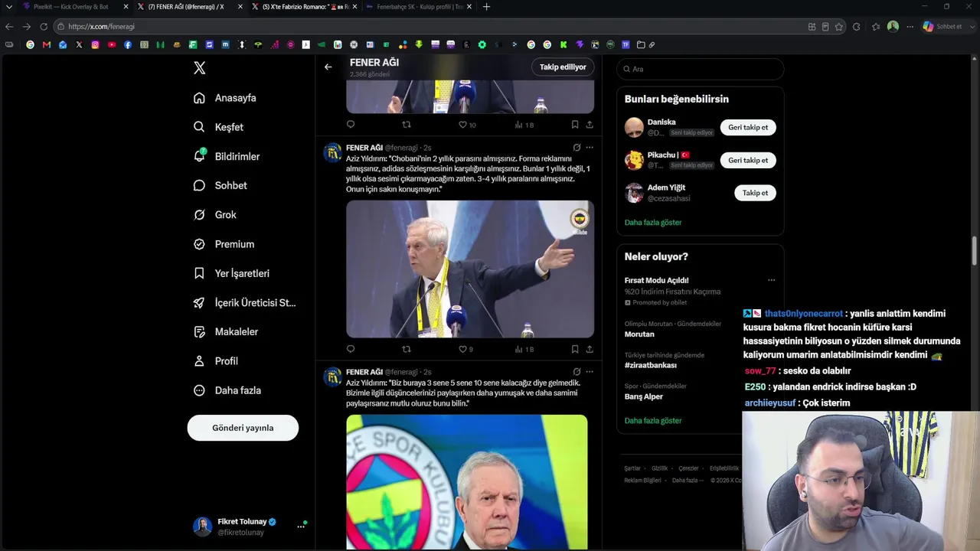Open a new browser tab
980x551 pixels.
coord(486,7)
